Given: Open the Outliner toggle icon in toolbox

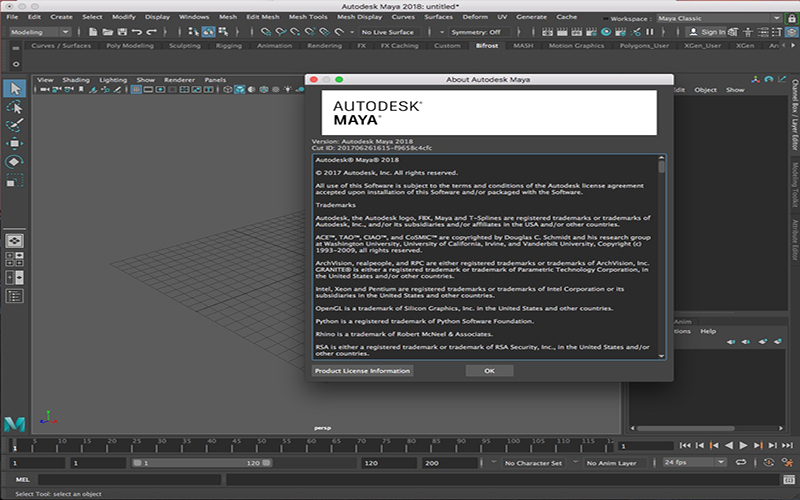Looking at the screenshot, I should click(x=15, y=296).
